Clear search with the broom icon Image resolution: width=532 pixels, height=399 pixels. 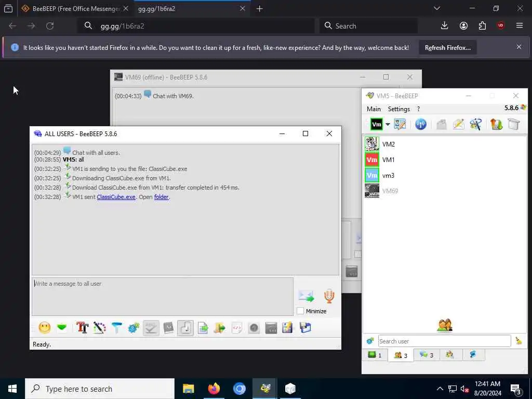click(x=518, y=341)
